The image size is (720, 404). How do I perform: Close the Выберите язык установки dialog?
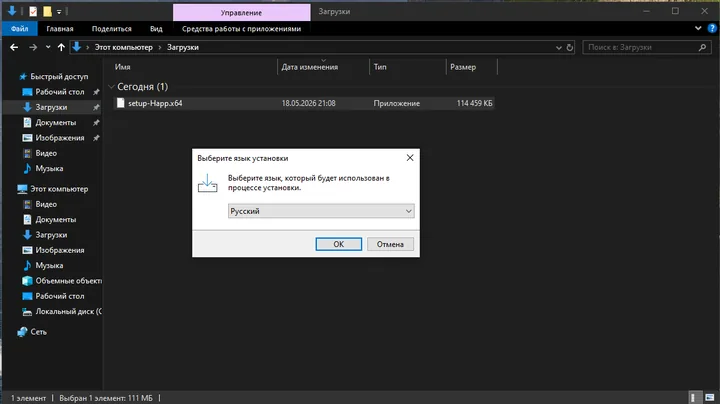point(410,158)
